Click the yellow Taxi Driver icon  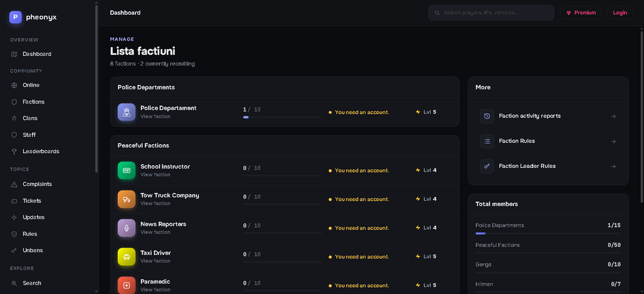[126, 256]
